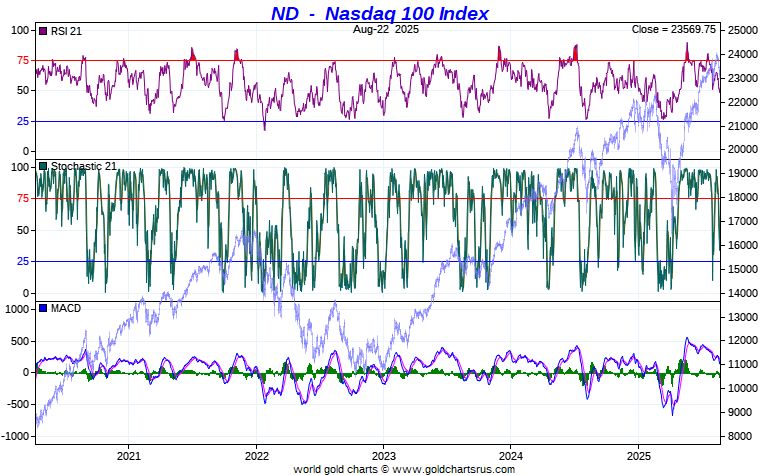Click the 'Stochastic 21' legend label
The width and height of the screenshot is (760, 475).
point(84,166)
